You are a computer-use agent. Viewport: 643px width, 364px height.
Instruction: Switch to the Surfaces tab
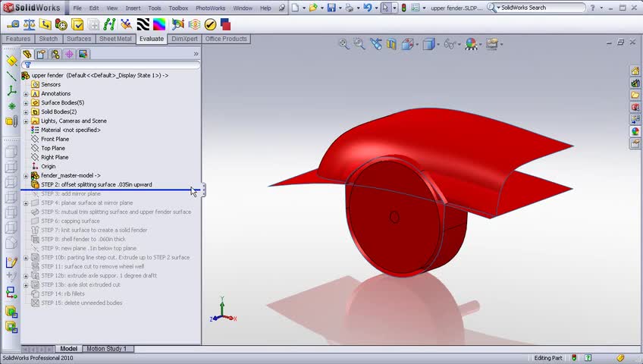pos(79,39)
